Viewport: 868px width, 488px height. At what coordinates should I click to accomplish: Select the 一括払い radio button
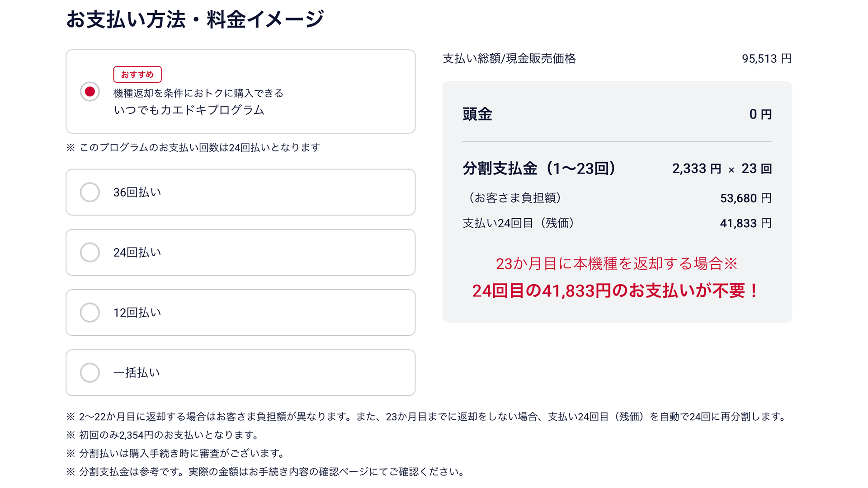pos(90,373)
